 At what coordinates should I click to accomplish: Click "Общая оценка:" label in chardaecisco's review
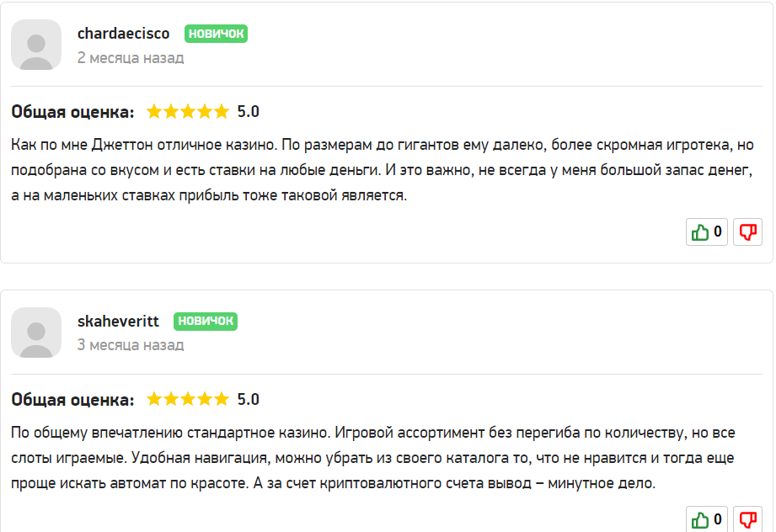[72, 112]
